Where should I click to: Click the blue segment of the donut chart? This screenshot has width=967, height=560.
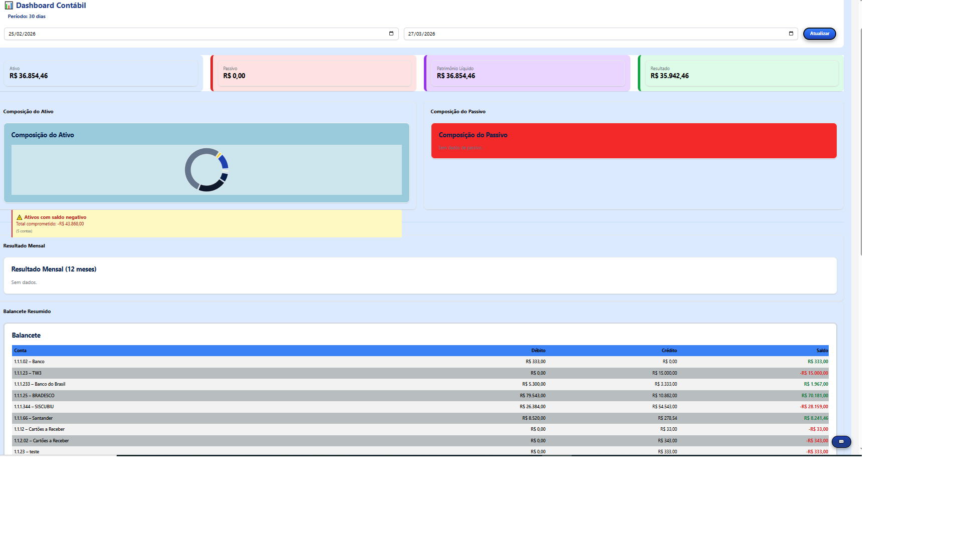(x=224, y=162)
